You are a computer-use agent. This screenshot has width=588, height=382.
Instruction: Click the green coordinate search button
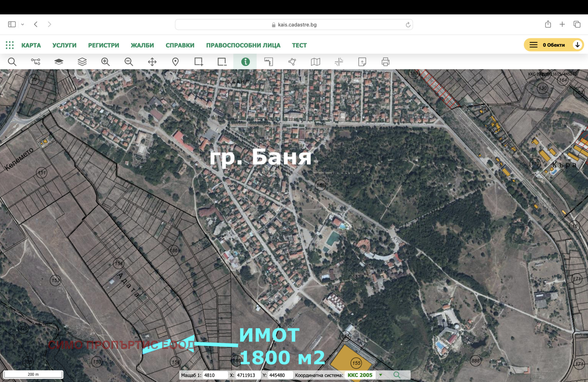click(x=397, y=375)
